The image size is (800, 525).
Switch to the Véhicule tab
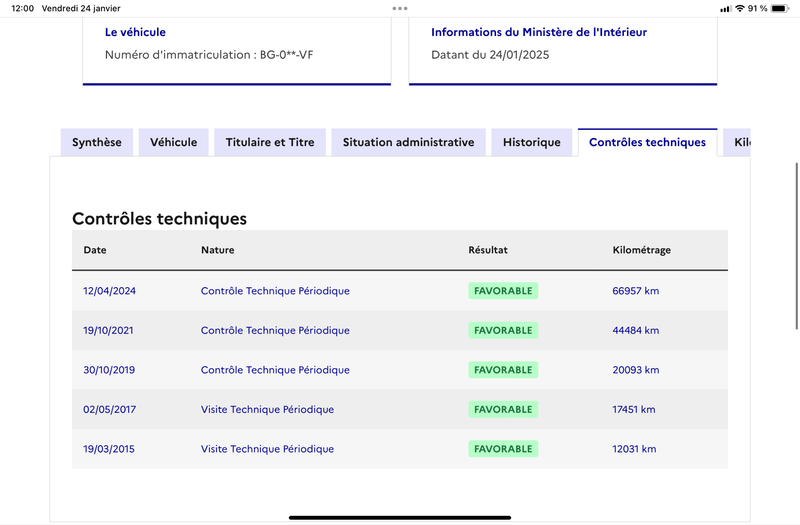tap(173, 142)
